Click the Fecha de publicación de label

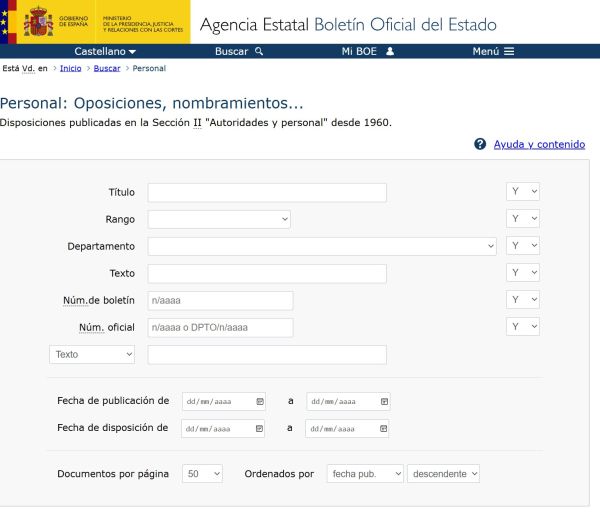(x=113, y=401)
